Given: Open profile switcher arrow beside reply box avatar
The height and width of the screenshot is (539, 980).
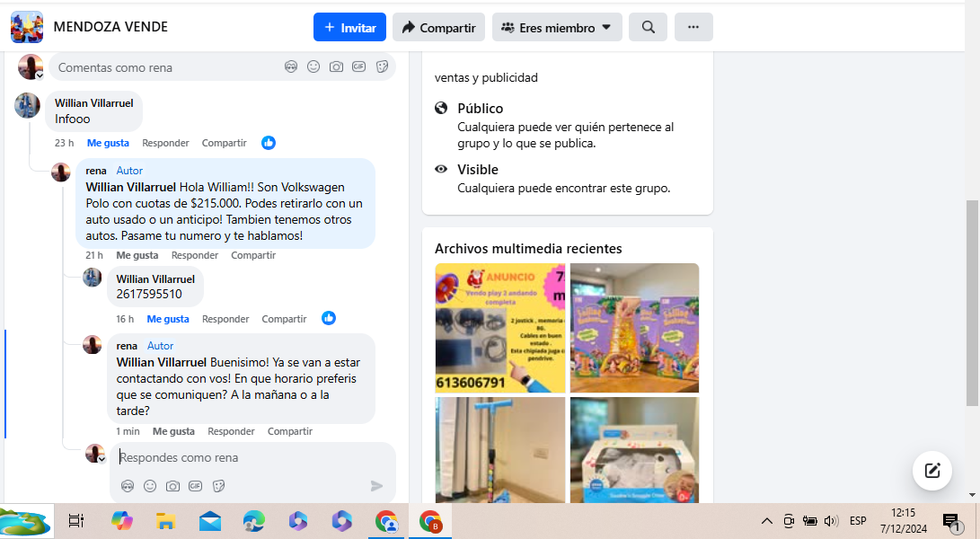Looking at the screenshot, I should point(102,459).
